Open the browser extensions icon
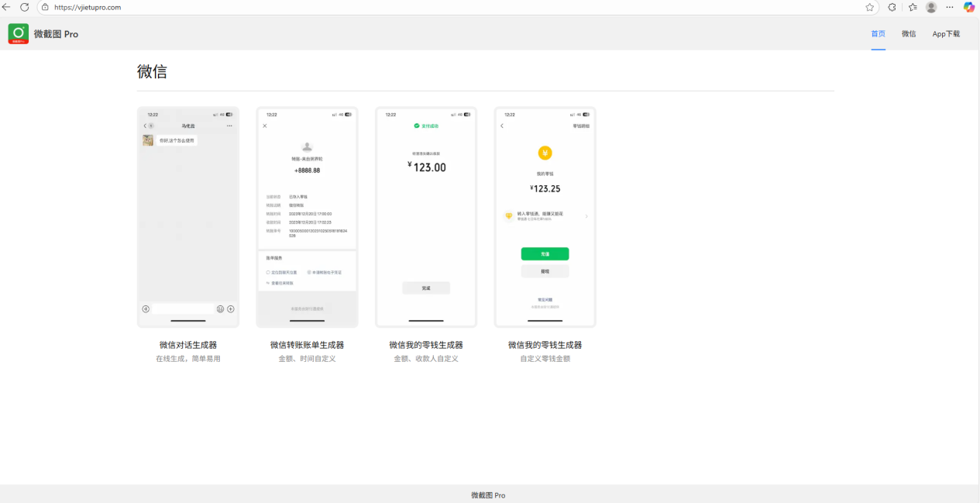The image size is (980, 503). [892, 7]
